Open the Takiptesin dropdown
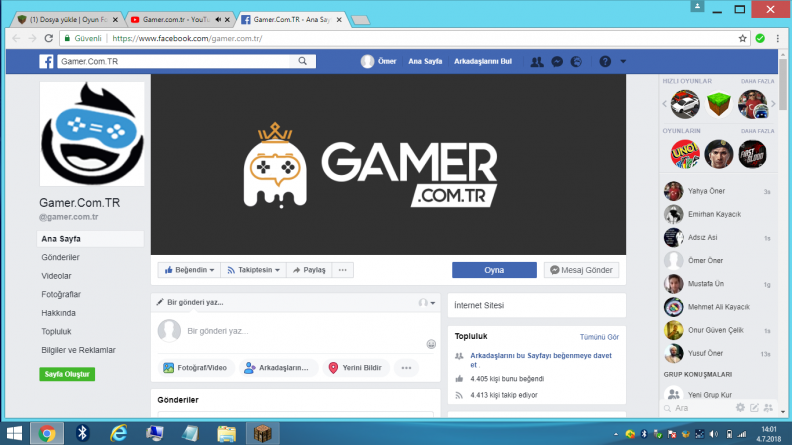Screen dimensions: 792x445 click(x=253, y=270)
